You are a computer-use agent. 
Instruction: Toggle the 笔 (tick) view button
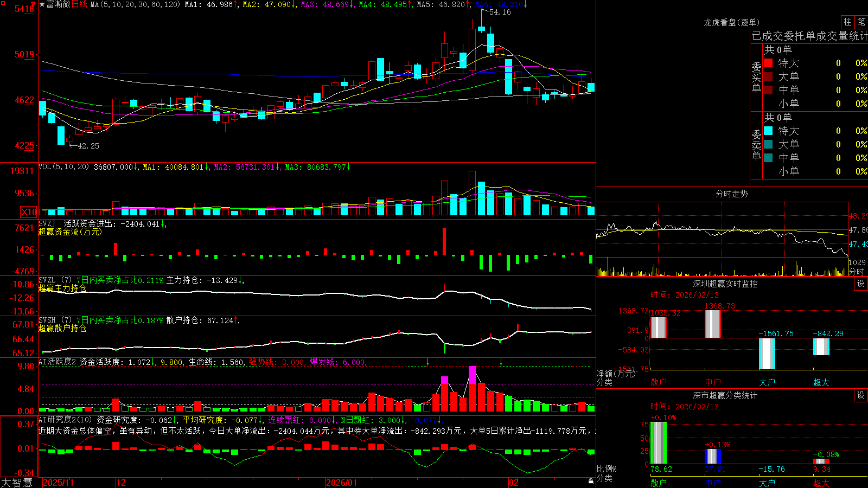pyautogui.click(x=861, y=22)
